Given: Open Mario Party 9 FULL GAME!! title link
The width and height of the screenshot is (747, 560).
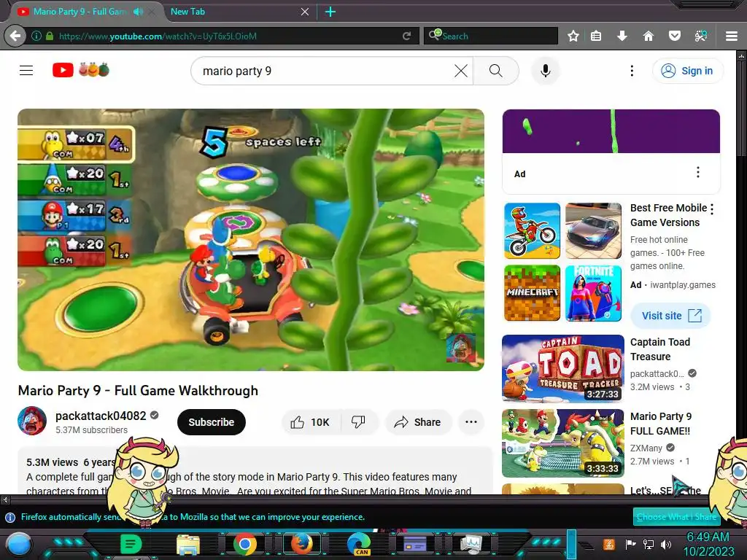Looking at the screenshot, I should (x=660, y=424).
